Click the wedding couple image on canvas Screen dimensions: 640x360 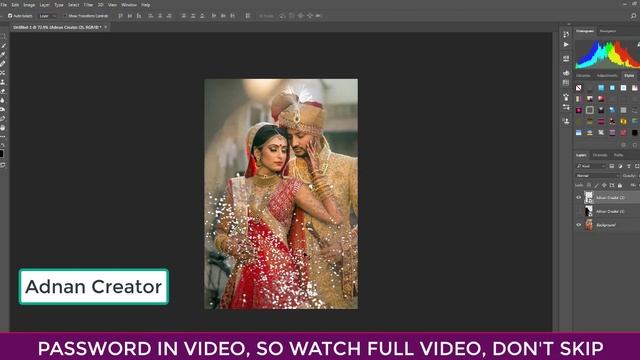pos(281,194)
